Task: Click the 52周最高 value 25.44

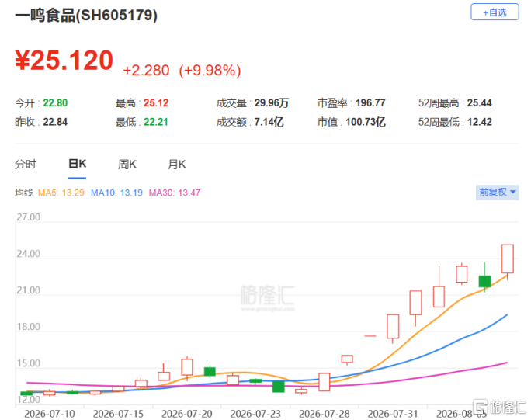Action: pyautogui.click(x=480, y=102)
